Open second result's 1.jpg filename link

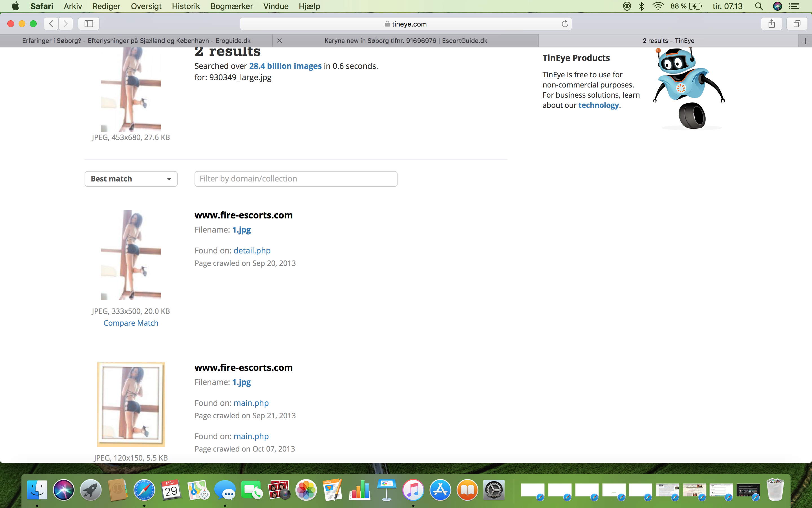(x=241, y=382)
